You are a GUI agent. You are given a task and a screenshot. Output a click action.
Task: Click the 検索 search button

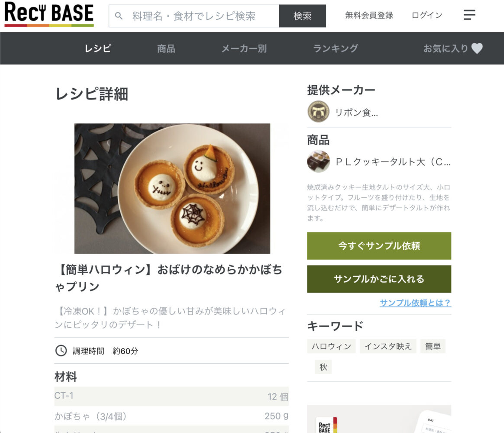point(302,16)
